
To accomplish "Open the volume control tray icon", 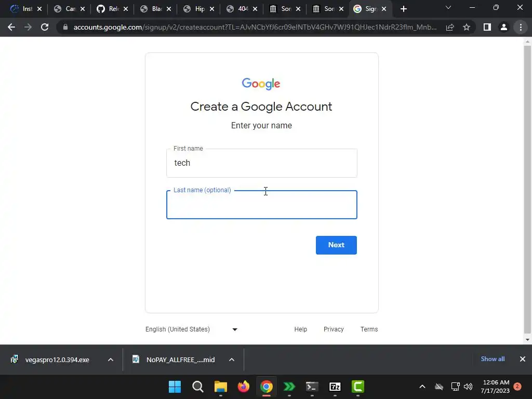I will point(468,387).
